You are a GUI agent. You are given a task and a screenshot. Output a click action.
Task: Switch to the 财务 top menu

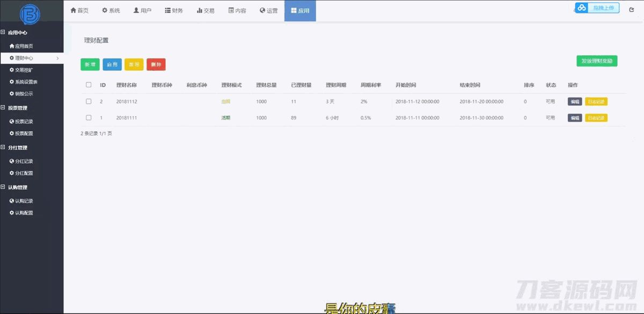point(174,11)
